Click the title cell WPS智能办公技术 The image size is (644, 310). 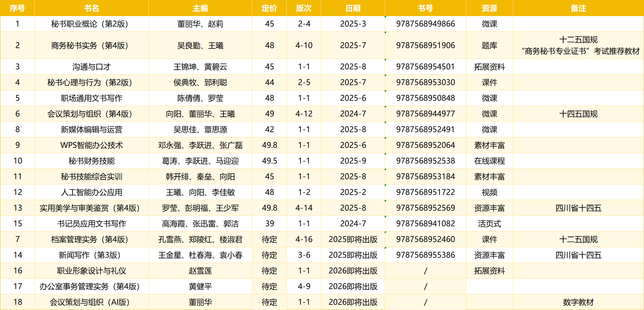point(91,145)
